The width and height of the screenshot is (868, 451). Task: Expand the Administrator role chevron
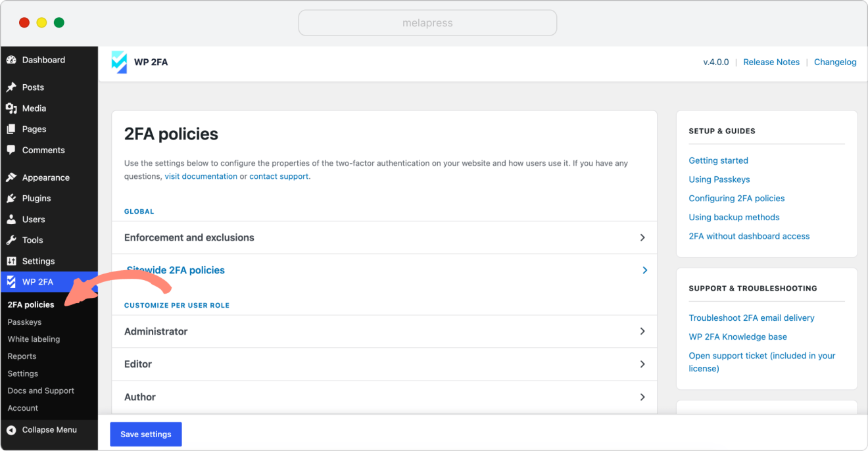tap(642, 331)
